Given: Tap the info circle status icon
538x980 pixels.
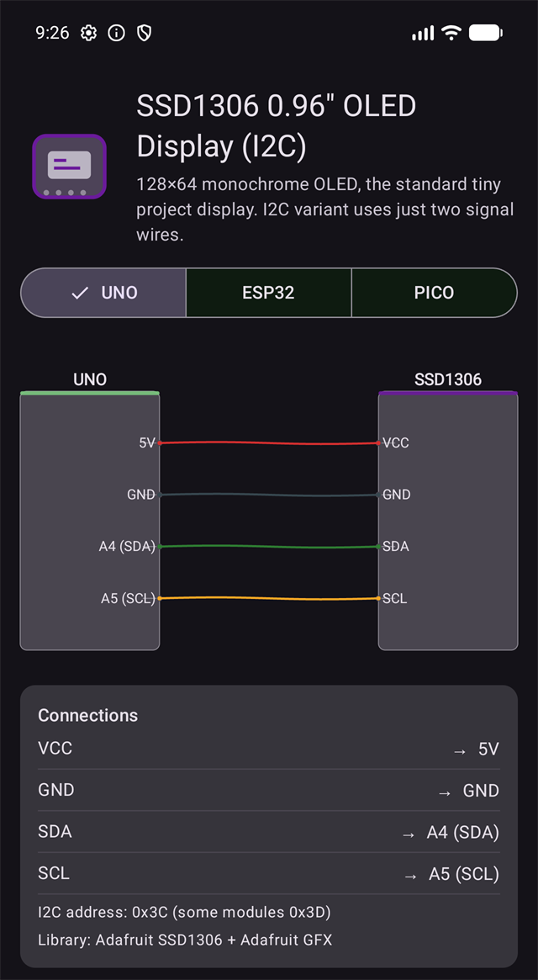Looking at the screenshot, I should (116, 33).
